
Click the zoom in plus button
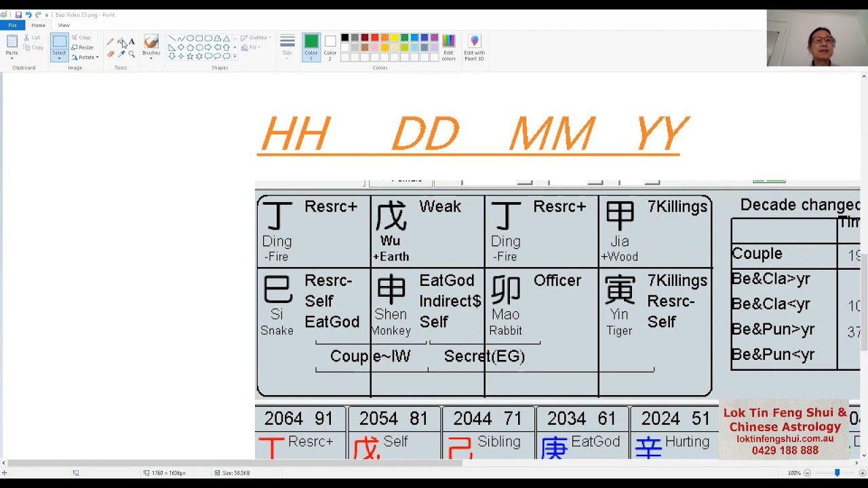[x=863, y=473]
